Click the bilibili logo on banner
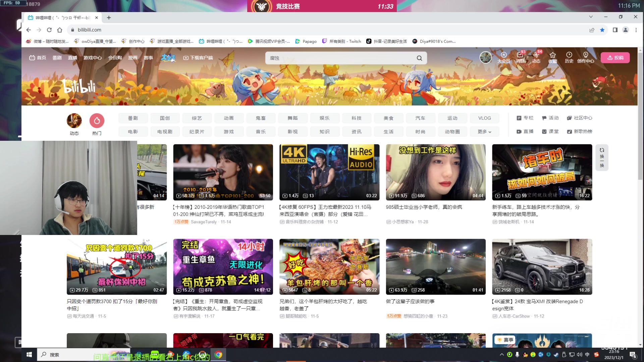Screen dimensions: 644x362 pyautogui.click(x=79, y=86)
